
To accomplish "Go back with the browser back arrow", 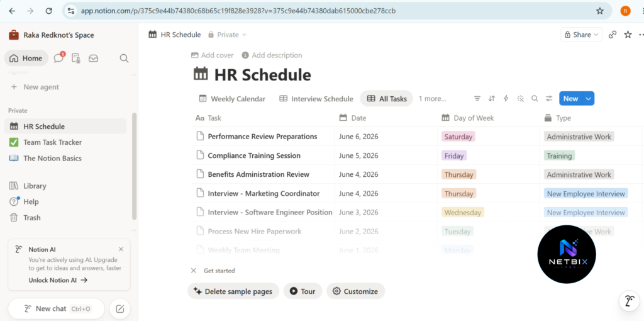I will click(x=12, y=11).
